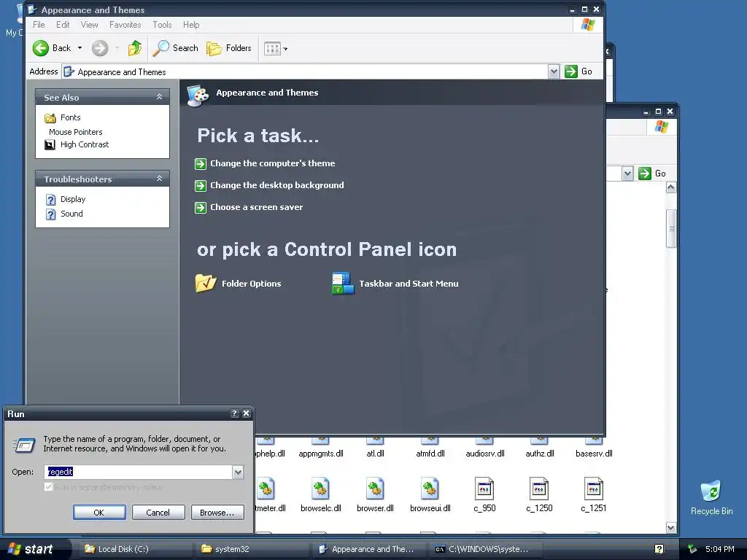Select the basesrv.dll file label
This screenshot has height=560, width=747.
tap(594, 454)
